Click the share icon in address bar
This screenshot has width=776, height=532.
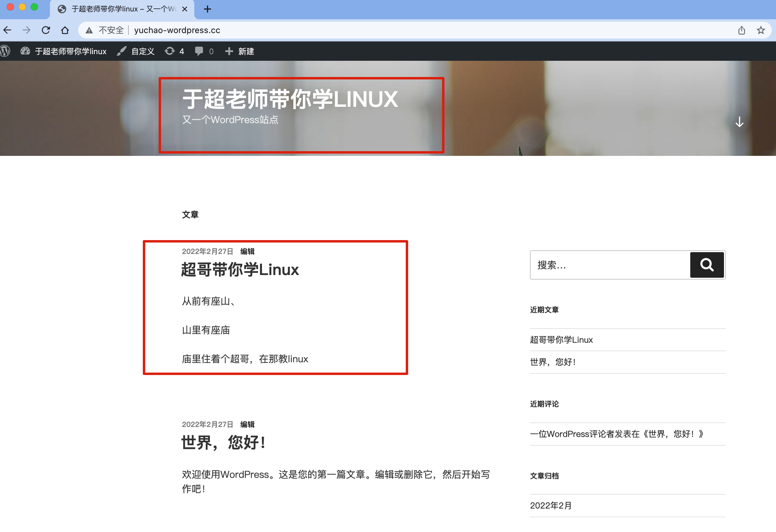[741, 30]
